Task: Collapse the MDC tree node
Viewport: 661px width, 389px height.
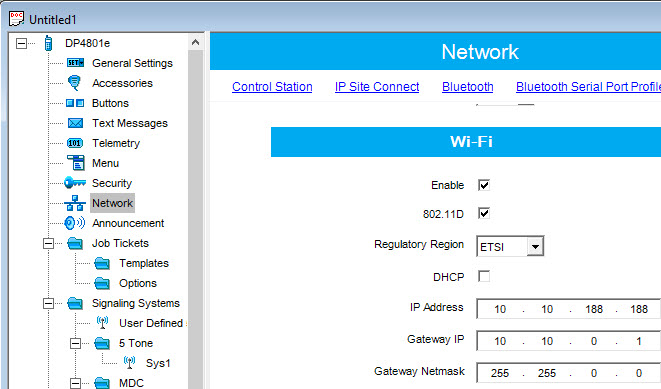Action: [x=75, y=383]
